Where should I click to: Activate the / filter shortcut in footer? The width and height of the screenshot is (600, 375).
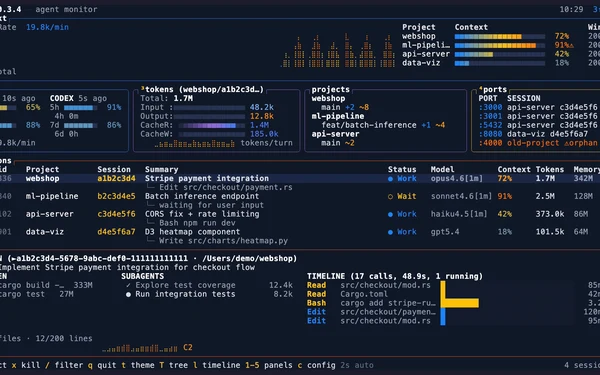click(x=64, y=365)
